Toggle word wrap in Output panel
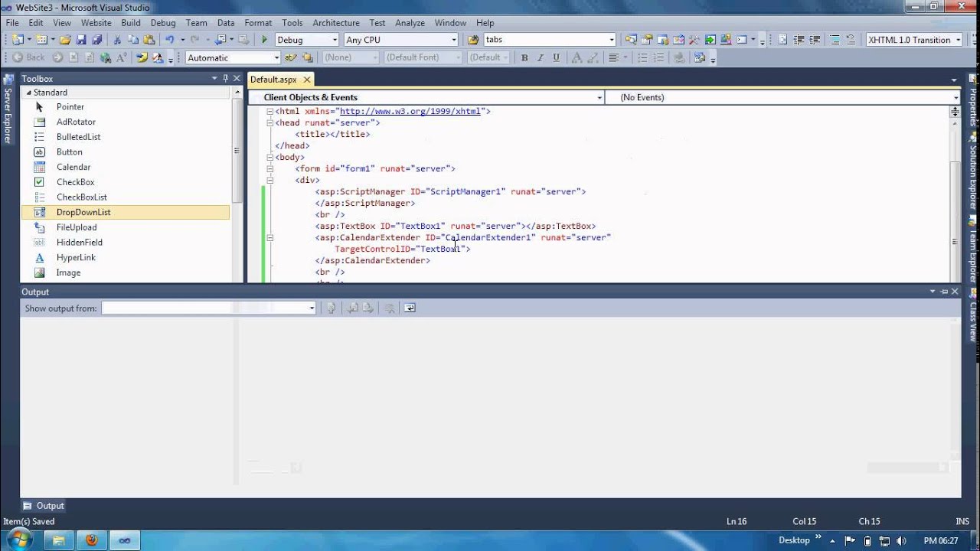 coord(410,308)
